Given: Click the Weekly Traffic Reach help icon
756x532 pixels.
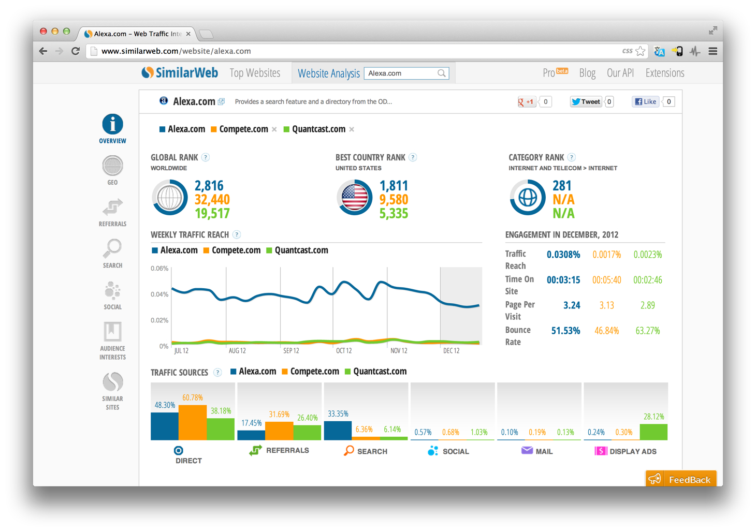Looking at the screenshot, I should [x=237, y=235].
